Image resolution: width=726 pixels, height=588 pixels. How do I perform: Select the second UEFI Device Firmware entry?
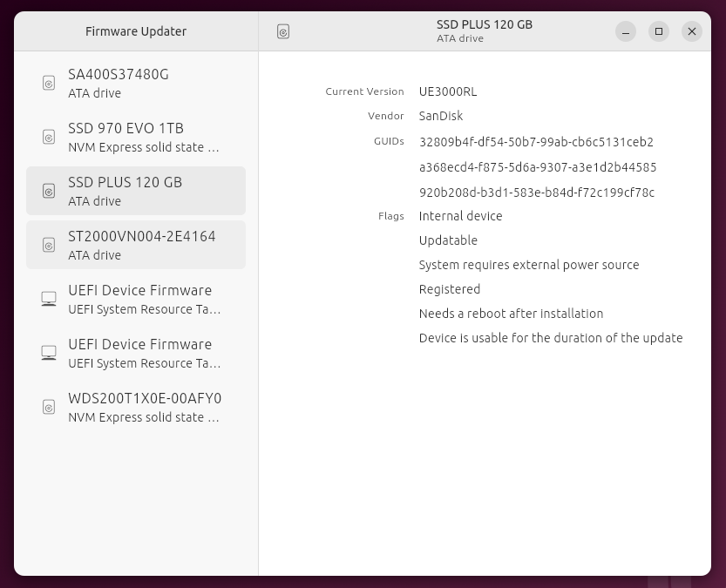click(136, 353)
